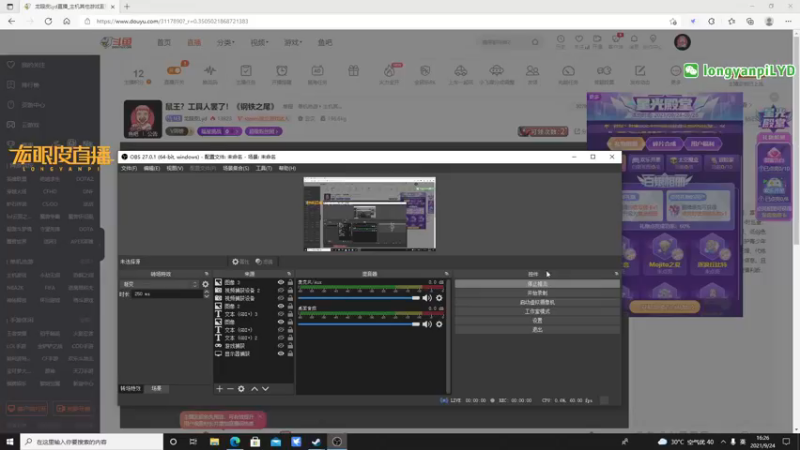The width and height of the screenshot is (800, 450).
Task: Toggle visibility of 视频捕获设备 source
Action: 281,298
